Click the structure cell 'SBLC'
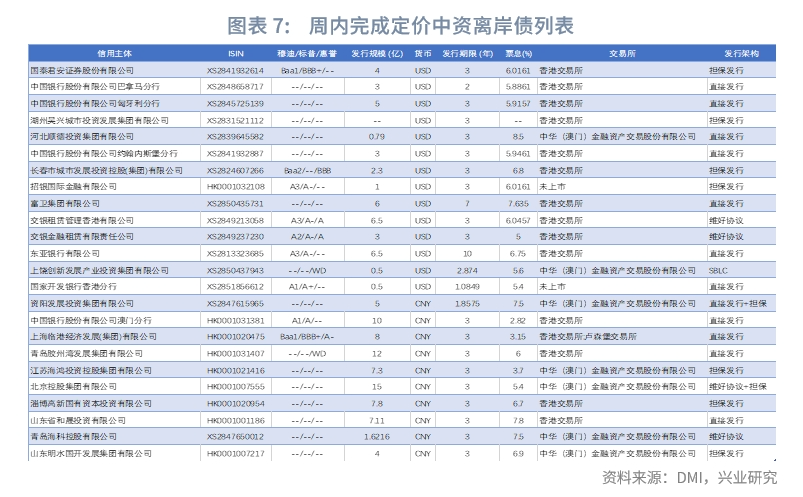Viewport: 803px width, 497px height. coord(718,270)
